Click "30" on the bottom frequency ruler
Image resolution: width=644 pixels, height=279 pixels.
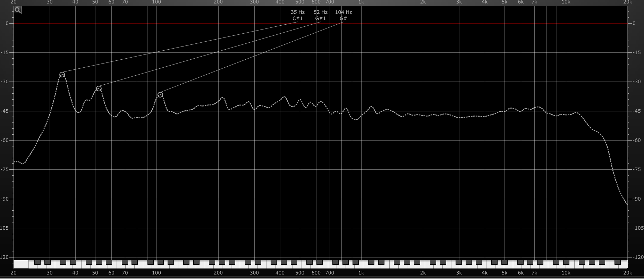(x=50, y=273)
